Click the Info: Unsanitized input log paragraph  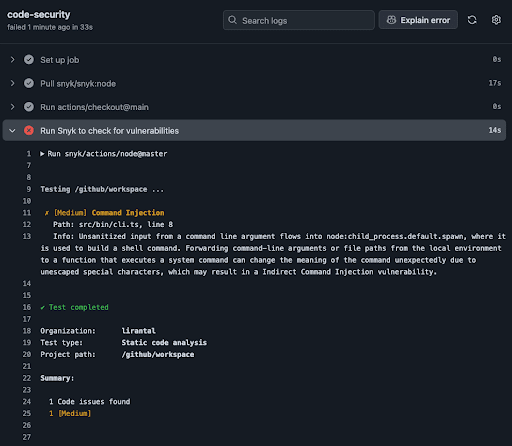[x=273, y=254]
